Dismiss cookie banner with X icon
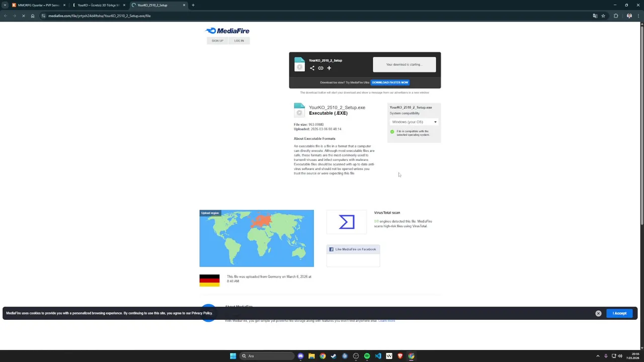 pyautogui.click(x=598, y=313)
